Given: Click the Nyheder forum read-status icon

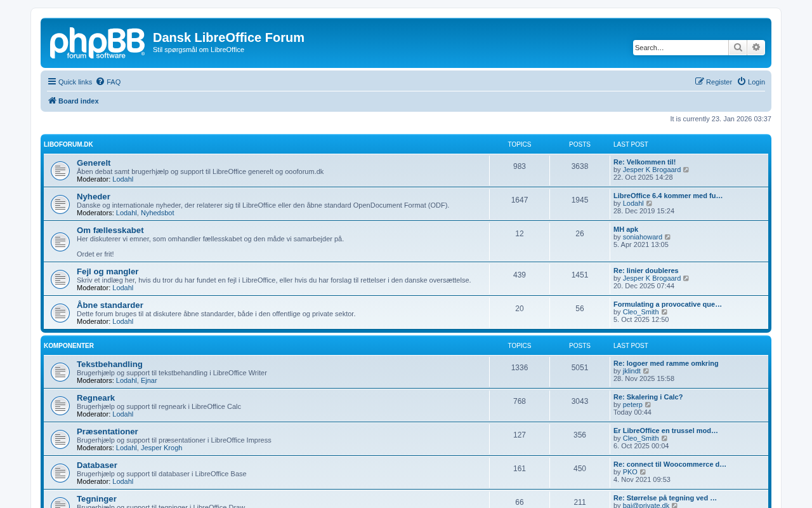Looking at the screenshot, I should pyautogui.click(x=60, y=204).
